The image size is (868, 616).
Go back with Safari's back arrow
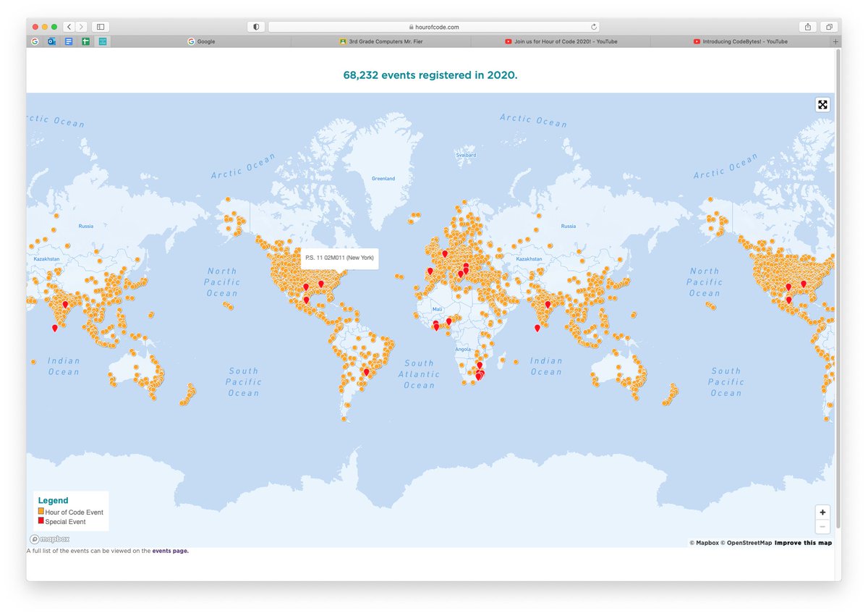coord(69,27)
